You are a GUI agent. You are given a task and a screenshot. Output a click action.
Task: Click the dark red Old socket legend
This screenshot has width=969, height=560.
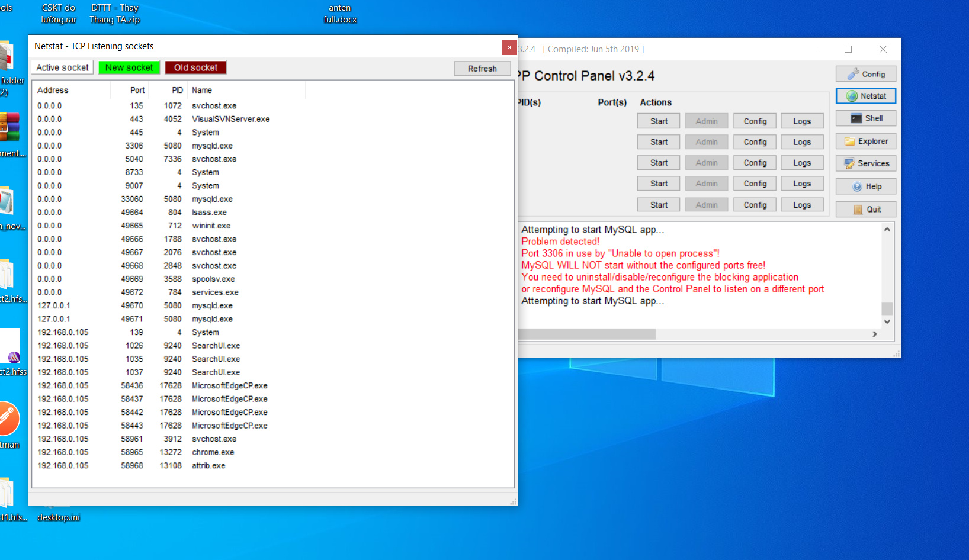tap(195, 68)
